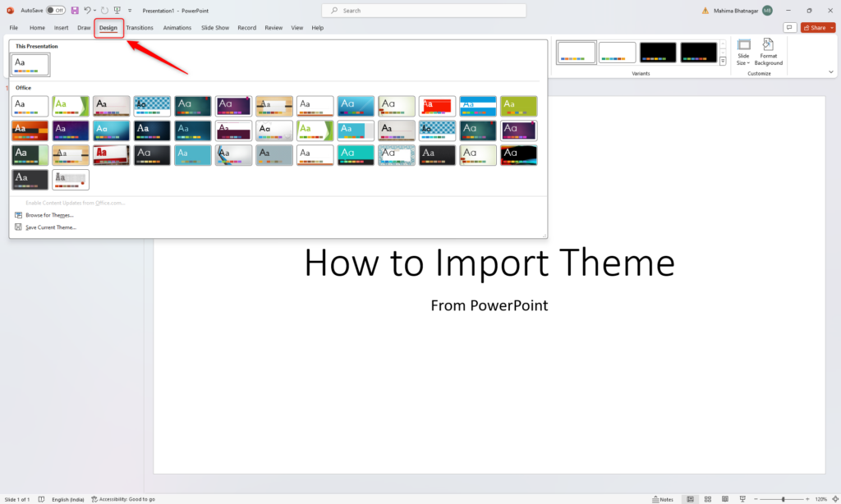Open Reading View from status bar
Image resolution: width=841 pixels, height=504 pixels.
coord(724,498)
